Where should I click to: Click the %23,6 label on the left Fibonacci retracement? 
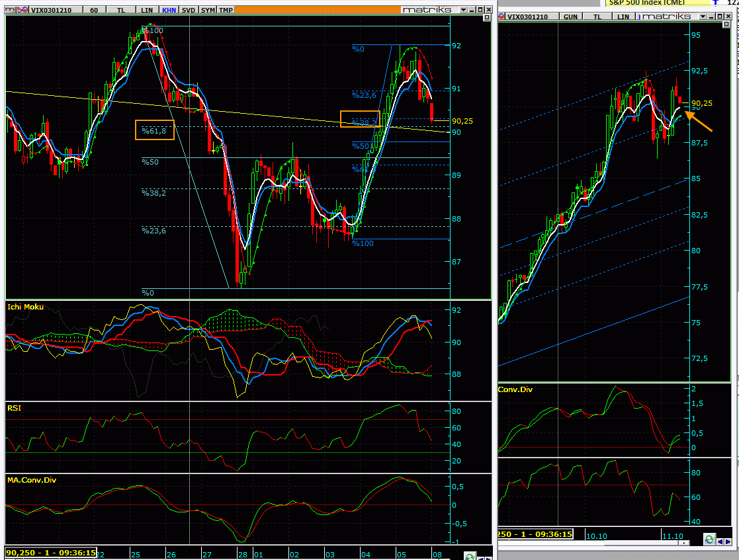click(153, 231)
